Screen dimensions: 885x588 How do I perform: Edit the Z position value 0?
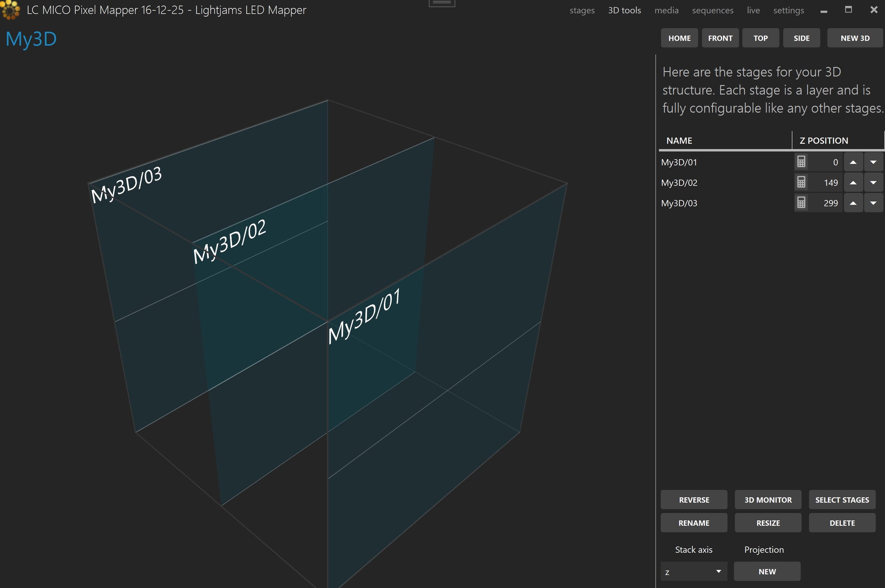[x=826, y=162]
